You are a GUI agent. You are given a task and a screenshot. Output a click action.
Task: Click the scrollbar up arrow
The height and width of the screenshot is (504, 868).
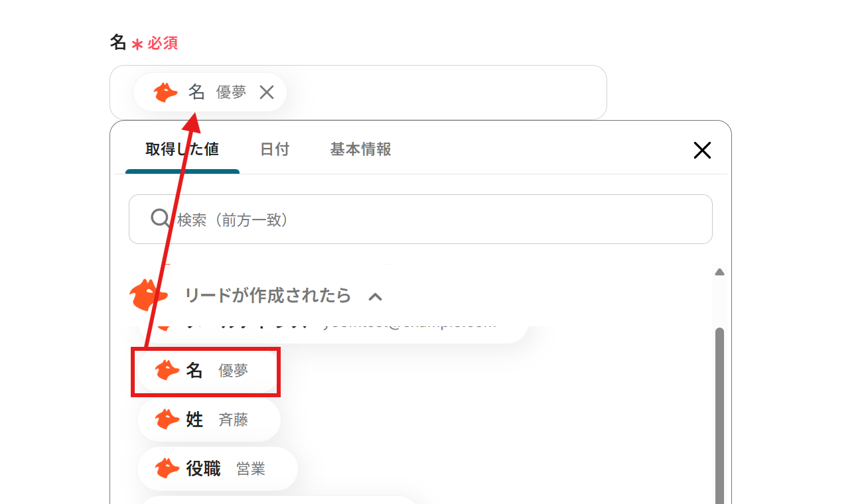tap(719, 272)
